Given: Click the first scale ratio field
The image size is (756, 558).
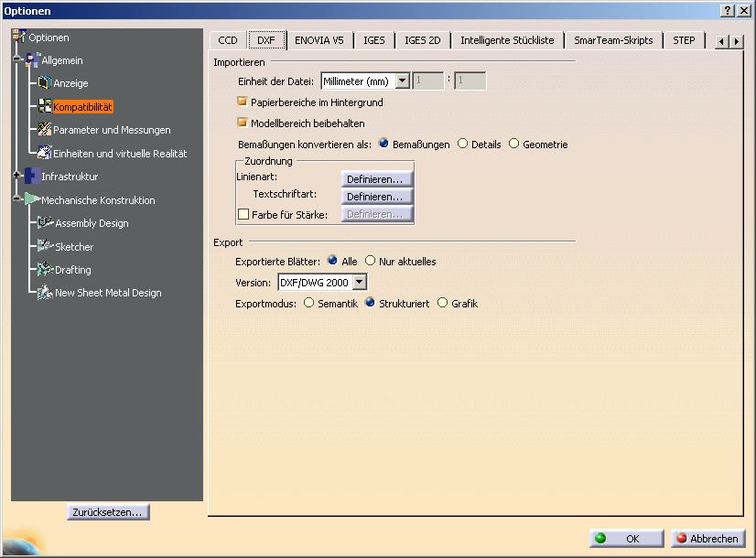Looking at the screenshot, I should point(428,80).
